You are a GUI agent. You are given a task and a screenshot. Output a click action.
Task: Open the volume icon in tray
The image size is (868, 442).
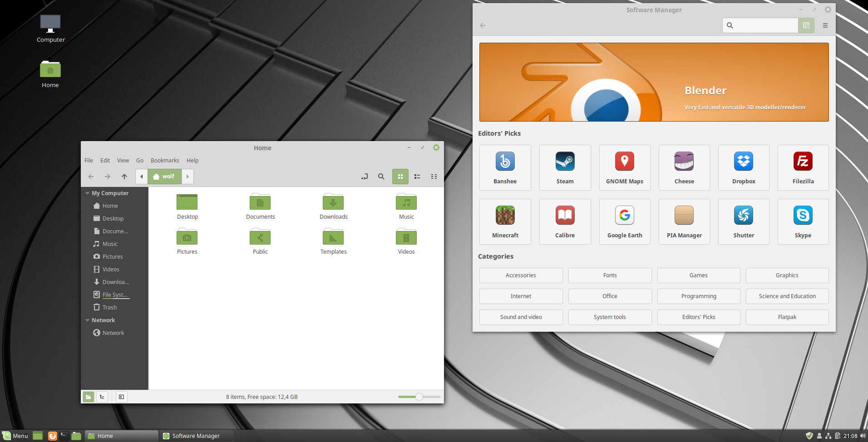click(863, 436)
